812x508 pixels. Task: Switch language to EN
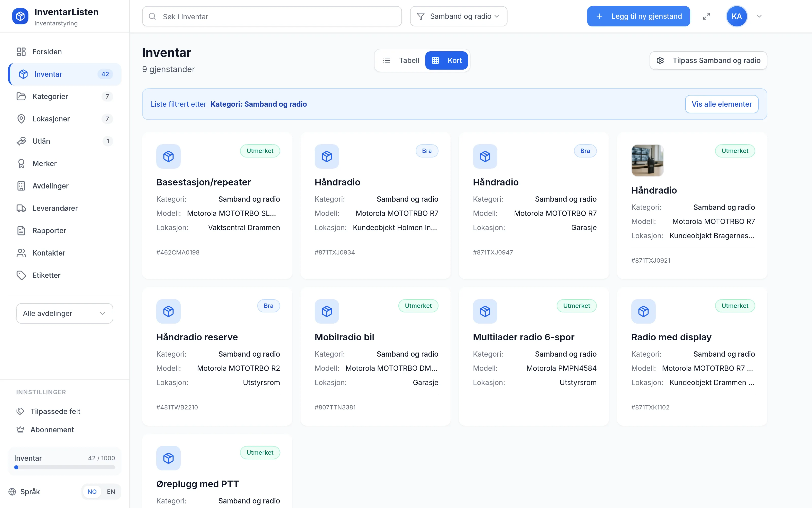(x=111, y=491)
